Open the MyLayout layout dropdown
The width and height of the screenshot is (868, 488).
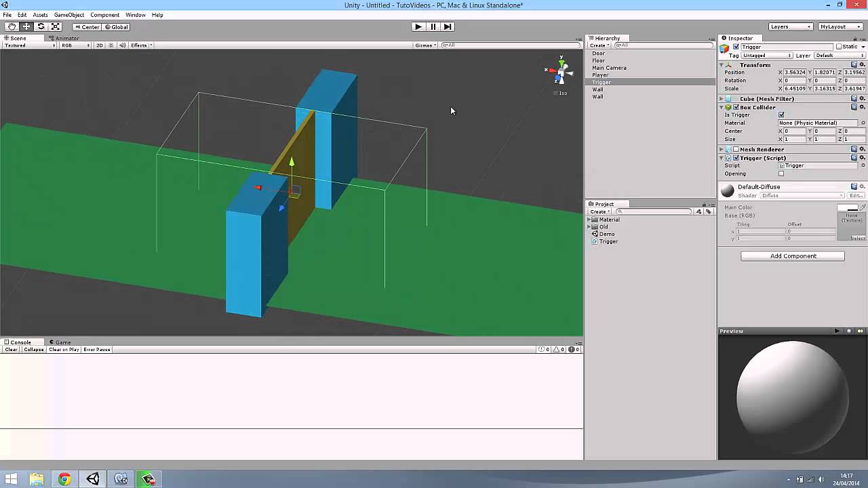click(x=842, y=26)
